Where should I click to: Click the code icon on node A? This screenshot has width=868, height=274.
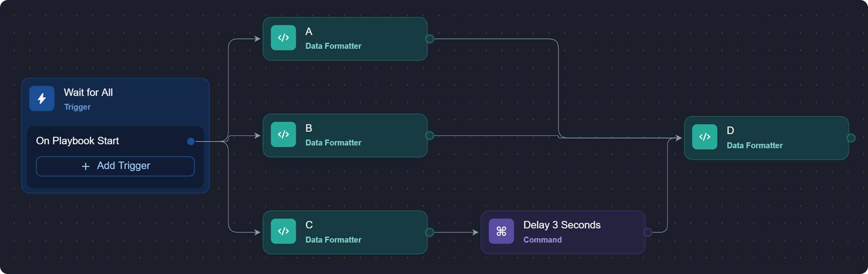pos(283,38)
